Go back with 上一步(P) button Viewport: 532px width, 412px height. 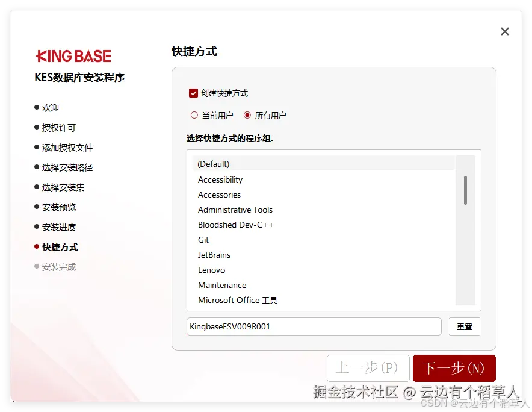[368, 368]
